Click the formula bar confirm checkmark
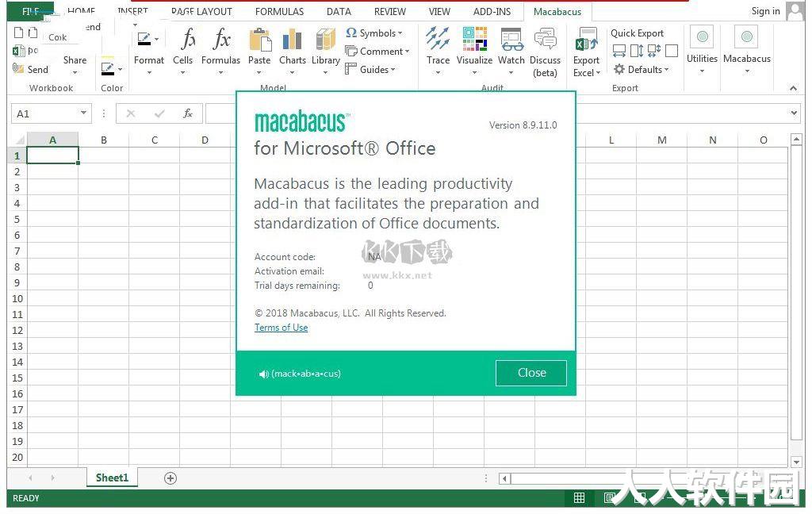Screen dimensions: 812x514 159,113
